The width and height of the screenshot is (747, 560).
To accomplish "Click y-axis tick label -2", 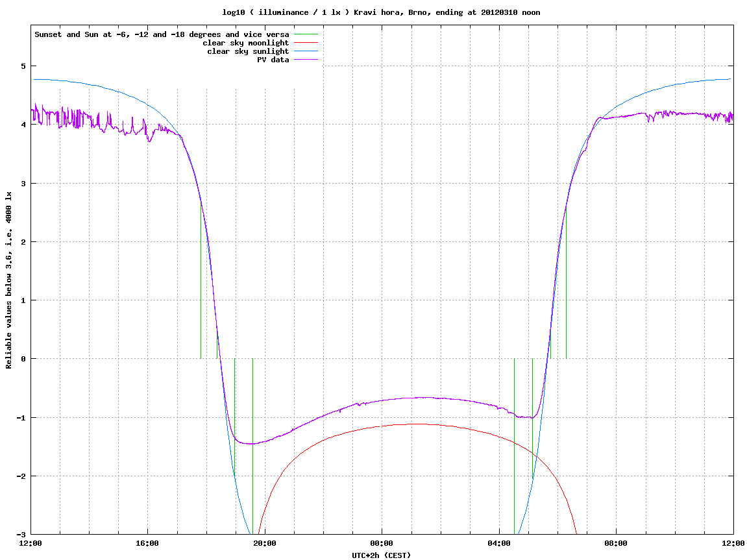I will click(x=21, y=476).
